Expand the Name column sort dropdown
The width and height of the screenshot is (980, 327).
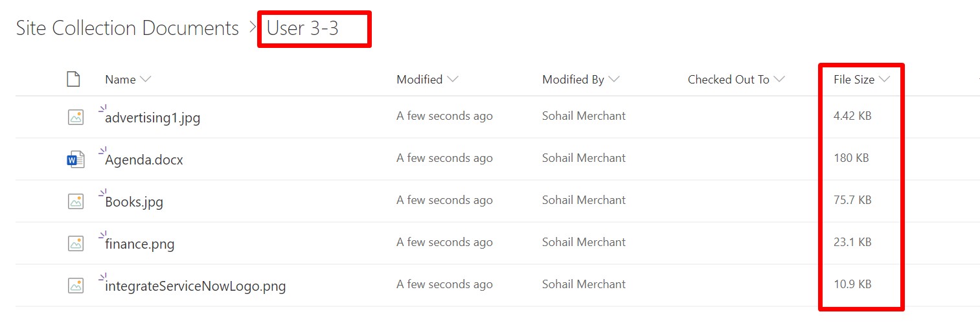click(146, 80)
